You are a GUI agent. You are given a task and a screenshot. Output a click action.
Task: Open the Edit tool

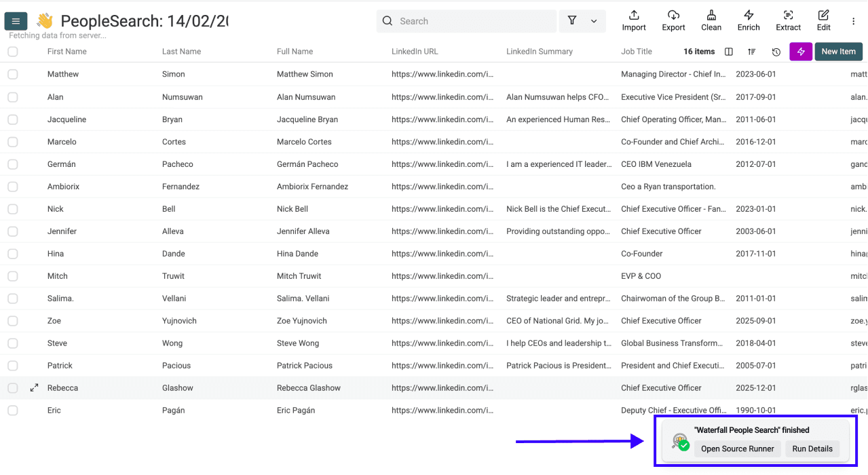pos(823,20)
